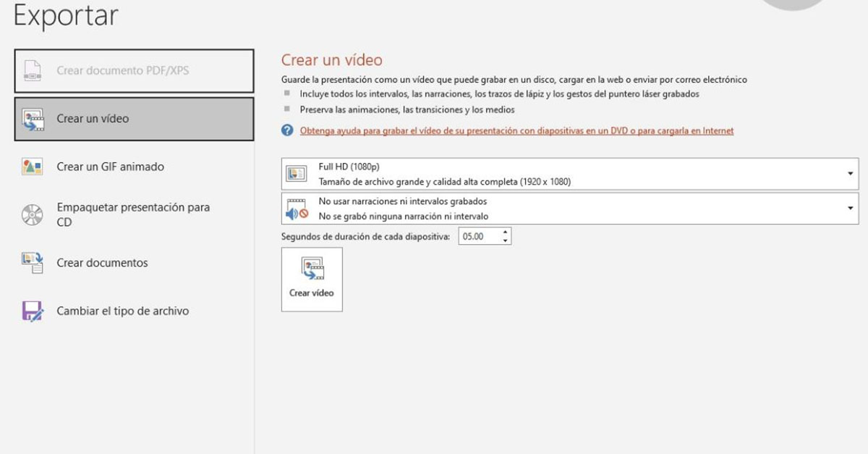The image size is (868, 454).
Task: Click the muted speaker narration icon
Action: click(x=297, y=208)
